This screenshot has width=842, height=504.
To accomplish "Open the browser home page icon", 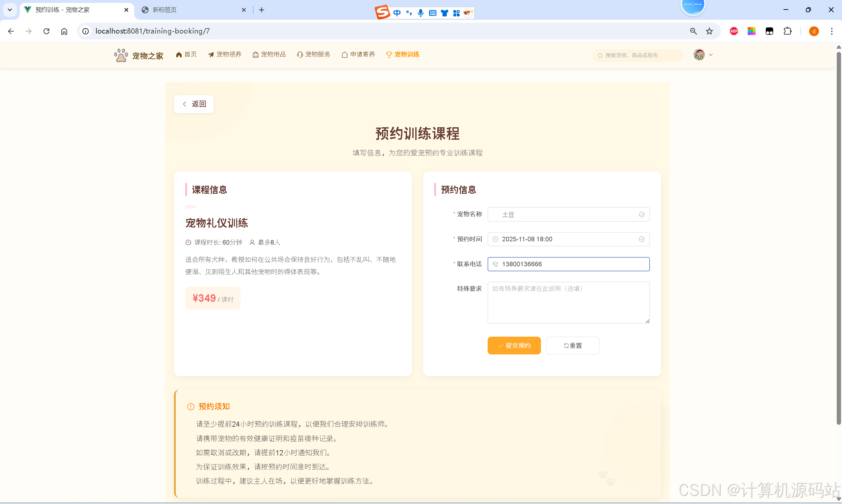I will (x=64, y=31).
